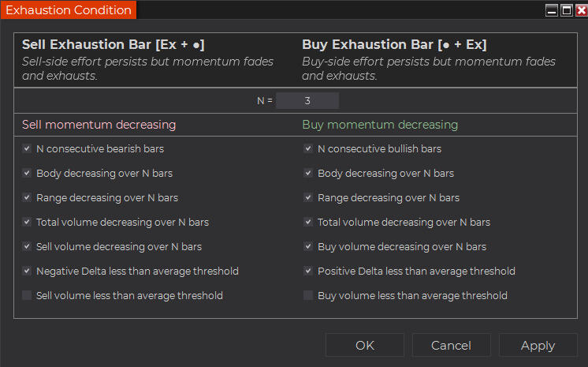The height and width of the screenshot is (367, 588).
Task: Disable Positive Delta less than average threshold
Action: [x=308, y=271]
